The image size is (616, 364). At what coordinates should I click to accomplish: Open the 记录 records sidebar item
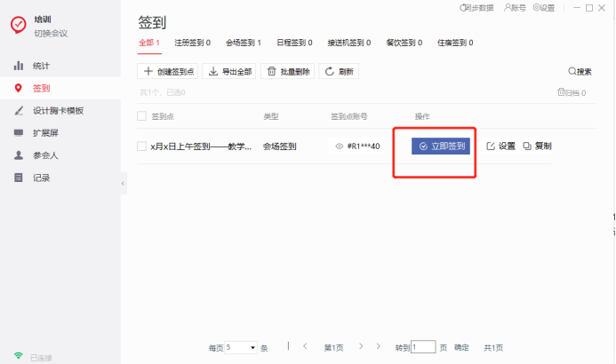click(18, 178)
